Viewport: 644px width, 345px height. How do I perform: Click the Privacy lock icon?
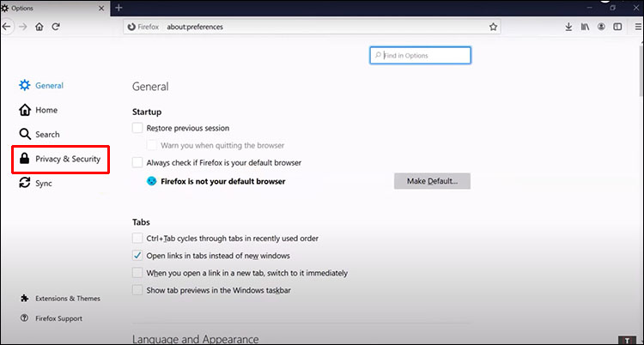(25, 159)
